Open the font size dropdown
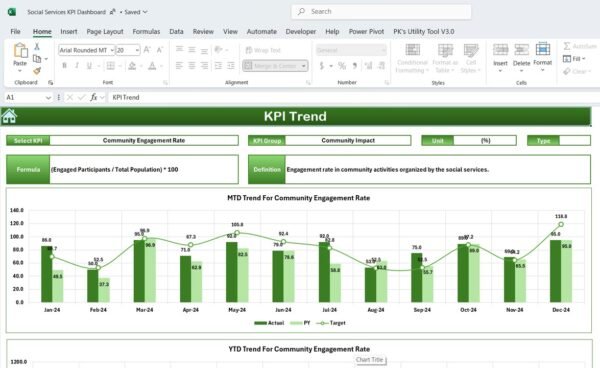 [x=137, y=50]
